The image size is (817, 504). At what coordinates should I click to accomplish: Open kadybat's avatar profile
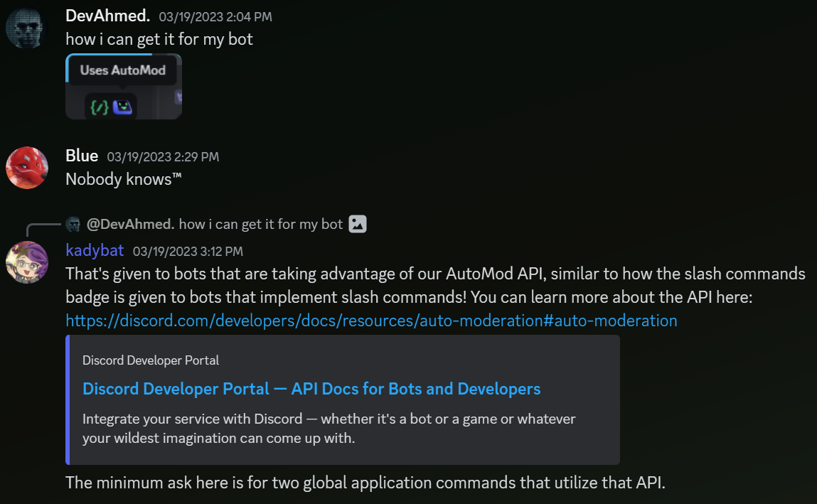click(x=26, y=262)
